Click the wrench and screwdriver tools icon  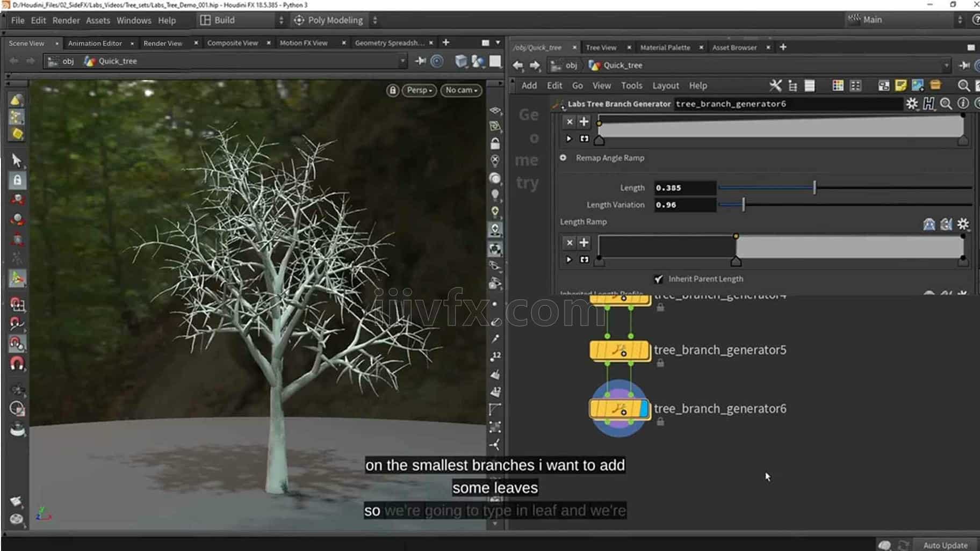(x=776, y=85)
